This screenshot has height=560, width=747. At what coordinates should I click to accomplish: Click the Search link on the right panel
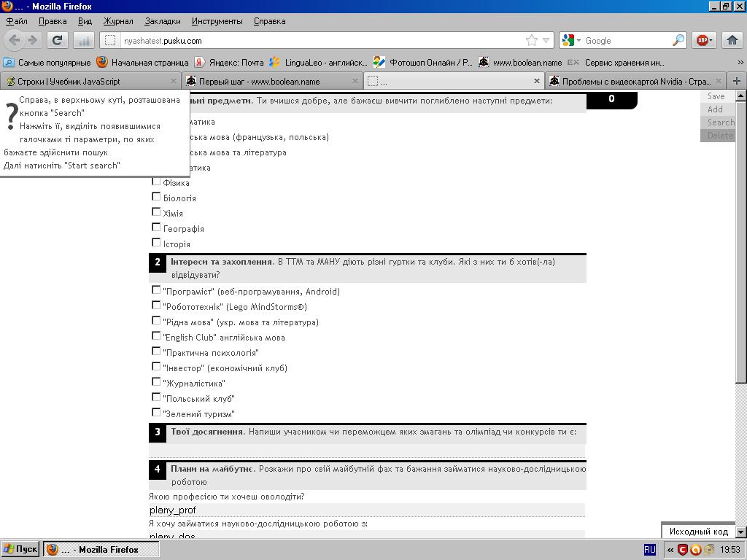click(x=720, y=122)
